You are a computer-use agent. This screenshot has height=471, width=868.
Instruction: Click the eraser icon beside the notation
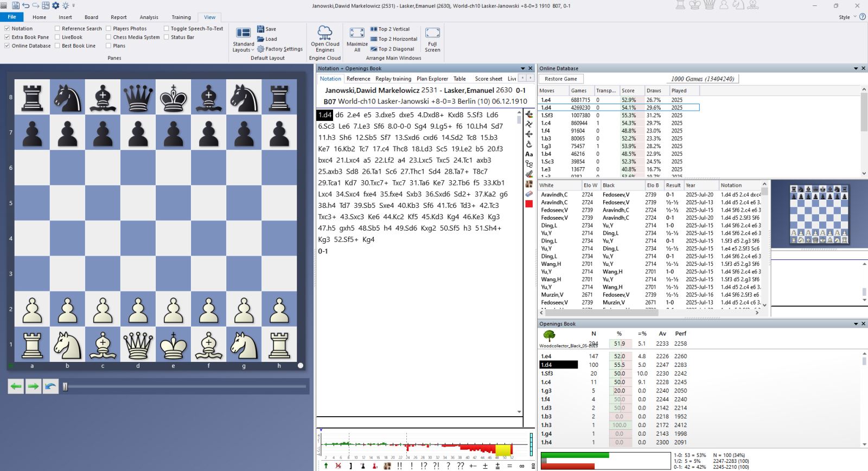529,194
